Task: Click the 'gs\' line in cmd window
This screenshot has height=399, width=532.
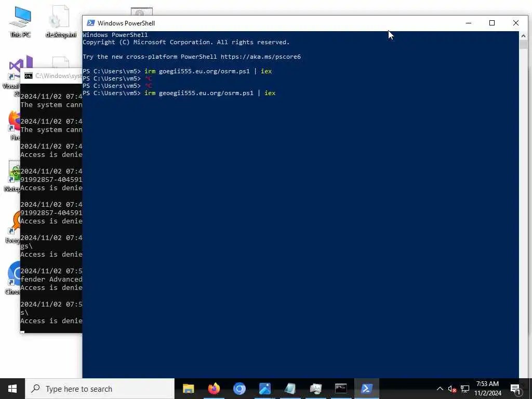Action: click(26, 246)
